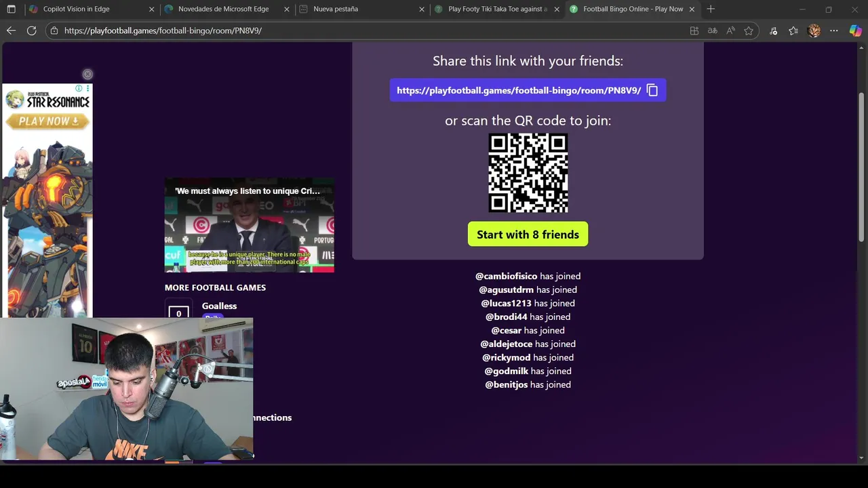Image resolution: width=868 pixels, height=488 pixels.
Task: Launch the Copilot sidebar icon
Action: coord(856,30)
